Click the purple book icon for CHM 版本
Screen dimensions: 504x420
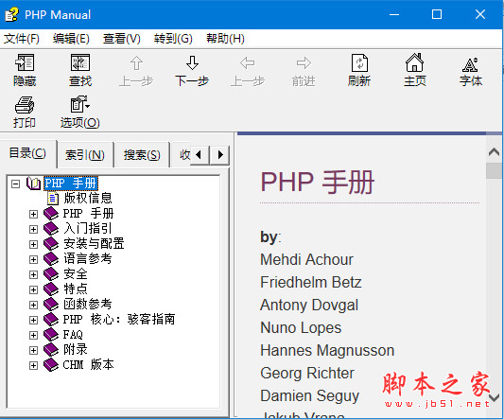click(51, 365)
